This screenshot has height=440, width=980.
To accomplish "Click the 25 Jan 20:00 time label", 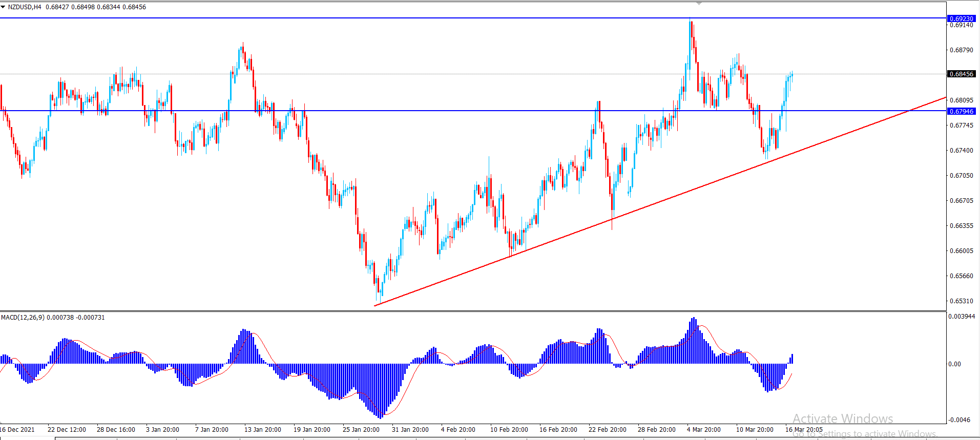I will point(361,430).
